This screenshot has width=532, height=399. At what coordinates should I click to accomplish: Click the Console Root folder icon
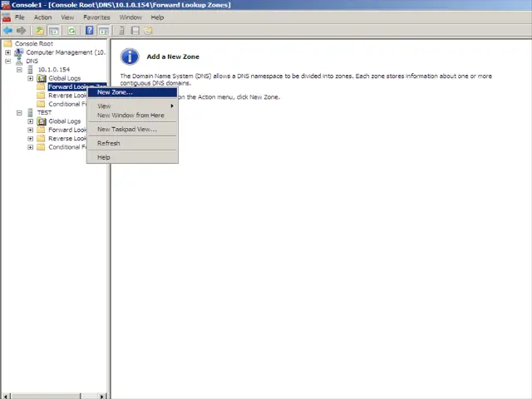tap(7, 43)
